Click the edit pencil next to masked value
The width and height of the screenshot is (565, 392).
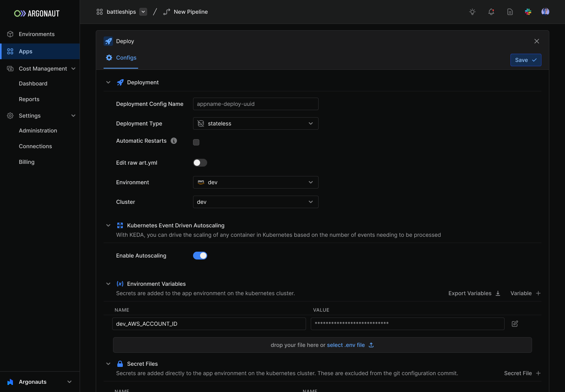point(514,324)
